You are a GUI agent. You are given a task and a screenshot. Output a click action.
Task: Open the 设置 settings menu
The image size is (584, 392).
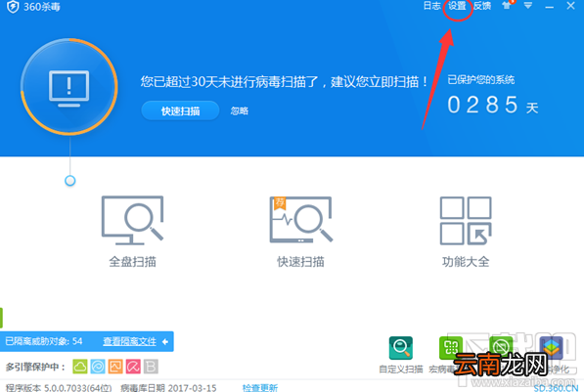tap(457, 6)
